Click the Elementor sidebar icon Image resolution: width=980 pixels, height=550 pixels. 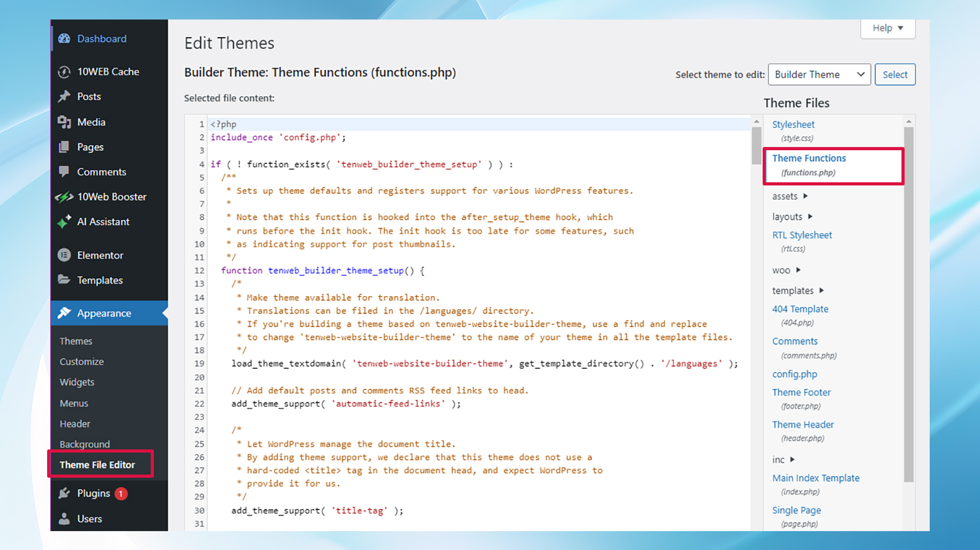click(x=64, y=255)
